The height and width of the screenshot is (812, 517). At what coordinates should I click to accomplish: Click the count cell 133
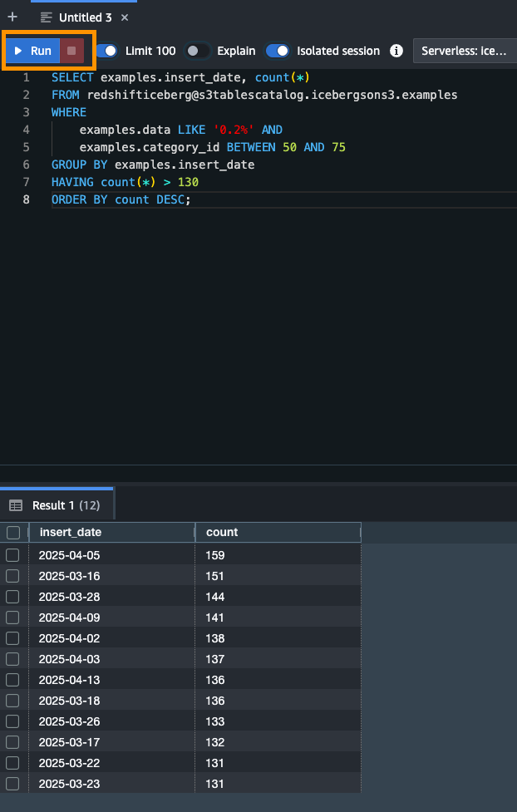(x=278, y=721)
